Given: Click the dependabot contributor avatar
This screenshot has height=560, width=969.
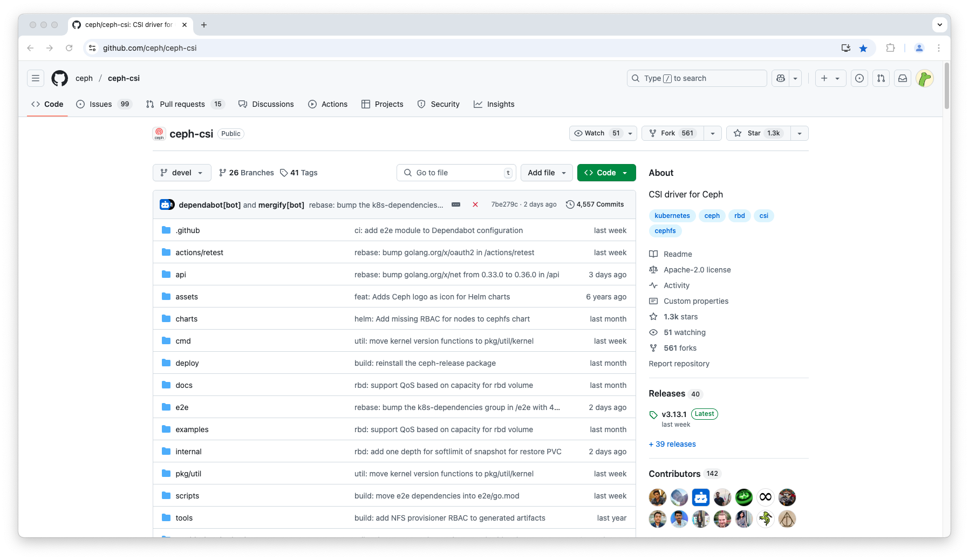Looking at the screenshot, I should click(x=701, y=497).
